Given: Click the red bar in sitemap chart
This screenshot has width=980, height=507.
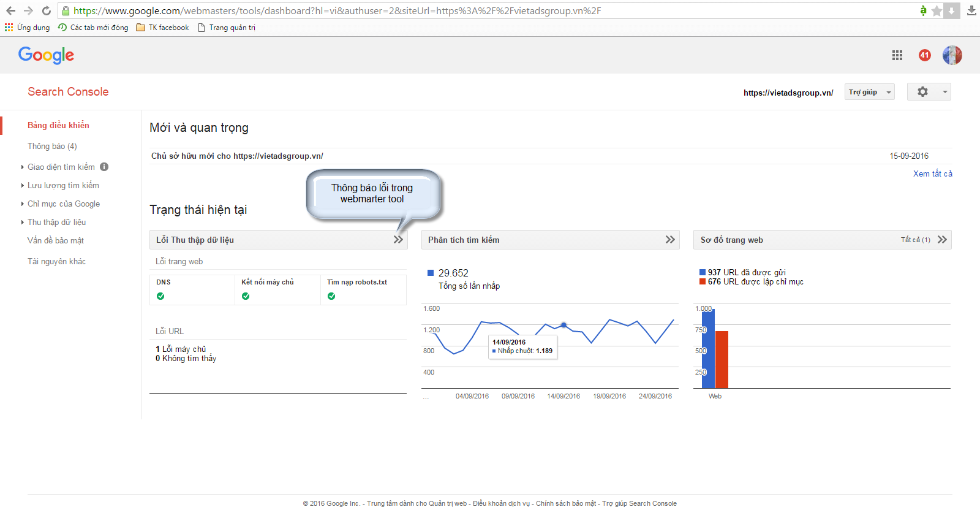Looking at the screenshot, I should coord(722,360).
